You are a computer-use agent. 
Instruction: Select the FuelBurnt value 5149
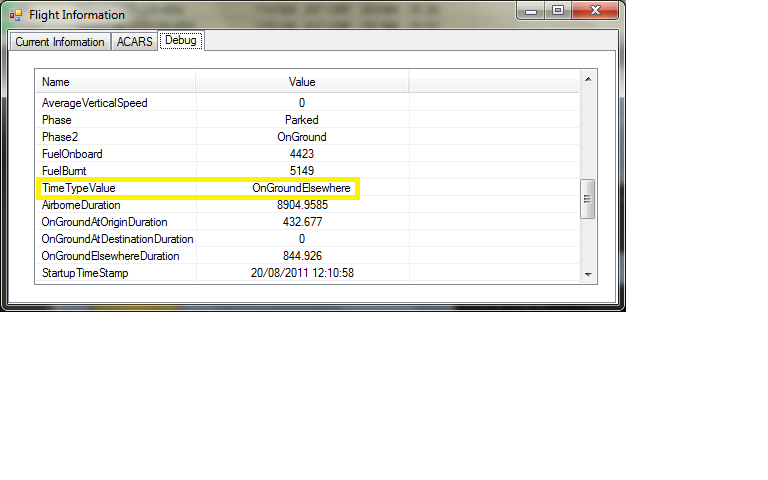tap(301, 171)
